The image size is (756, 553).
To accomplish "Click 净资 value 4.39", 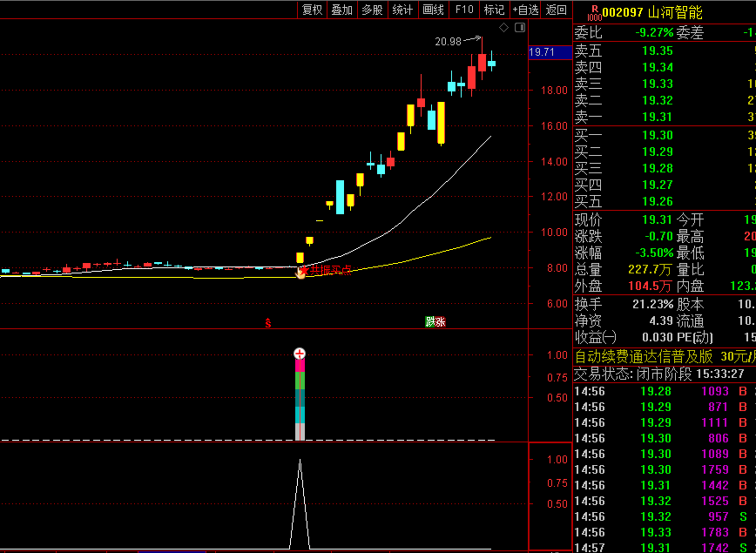I will tap(661, 320).
